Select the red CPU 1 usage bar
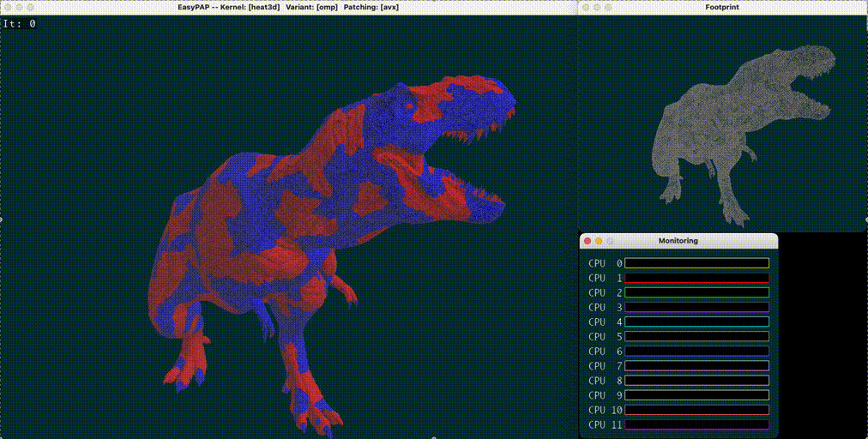 pyautogui.click(x=696, y=278)
